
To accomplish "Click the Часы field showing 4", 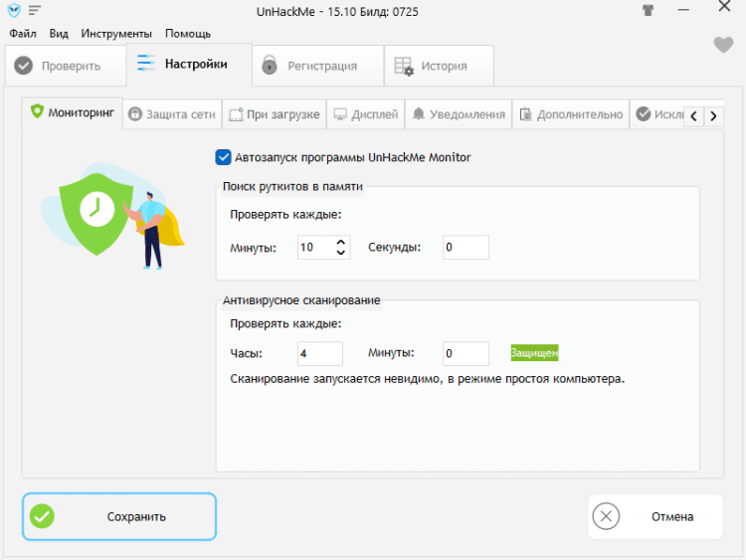I will (320, 353).
